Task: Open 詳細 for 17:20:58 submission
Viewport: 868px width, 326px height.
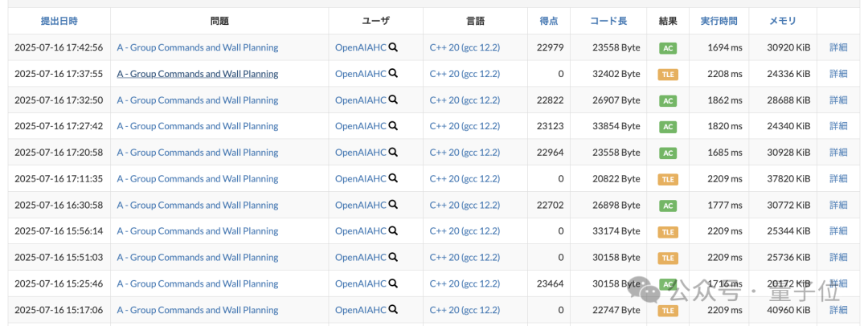Action: tap(838, 153)
